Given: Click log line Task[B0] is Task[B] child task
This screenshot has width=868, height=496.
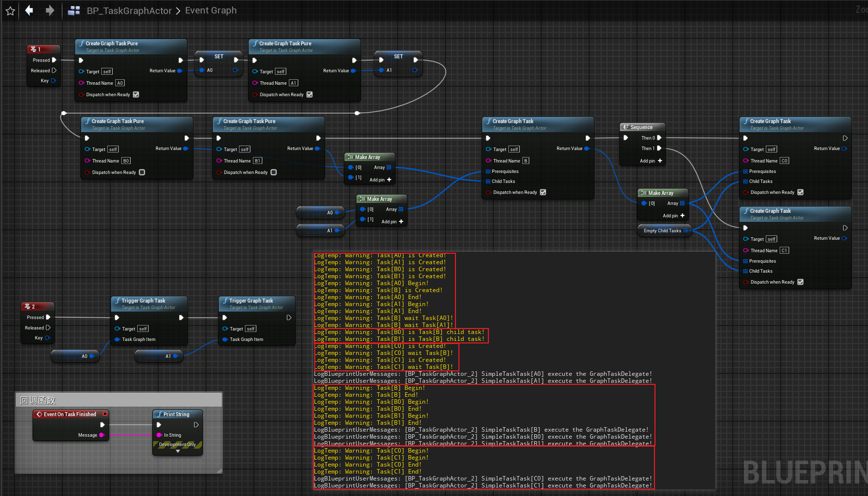Looking at the screenshot, I should click(400, 332).
